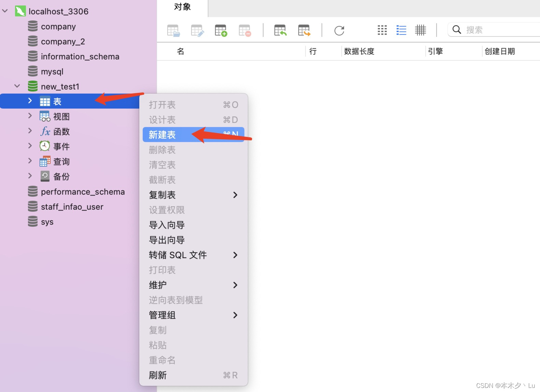
Task: Open 转储 SQL 文件 submenu
Action: (x=194, y=255)
